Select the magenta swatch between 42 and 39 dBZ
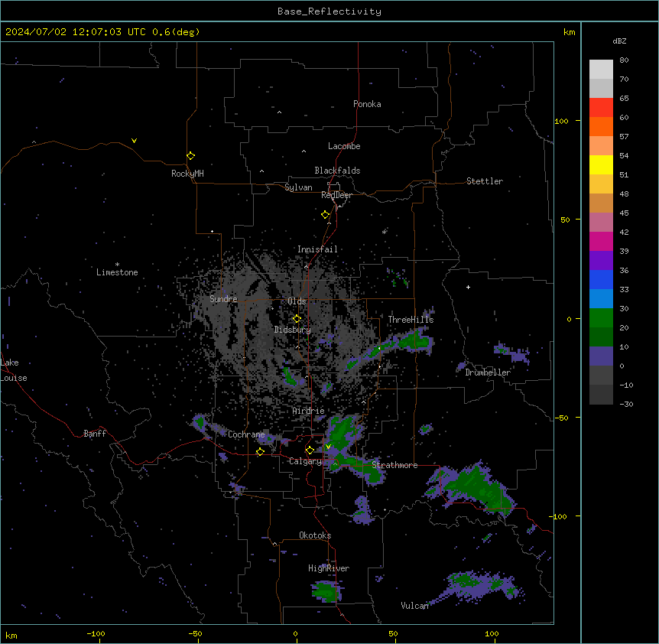 click(601, 241)
